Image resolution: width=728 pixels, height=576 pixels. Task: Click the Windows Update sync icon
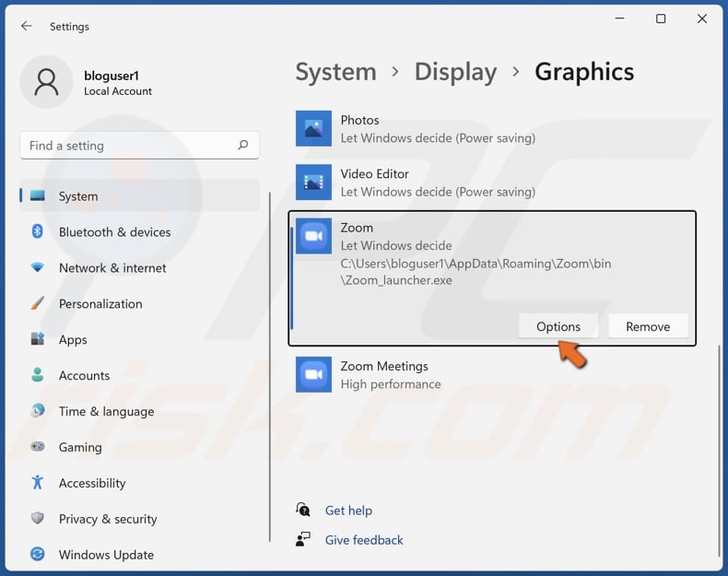click(38, 554)
